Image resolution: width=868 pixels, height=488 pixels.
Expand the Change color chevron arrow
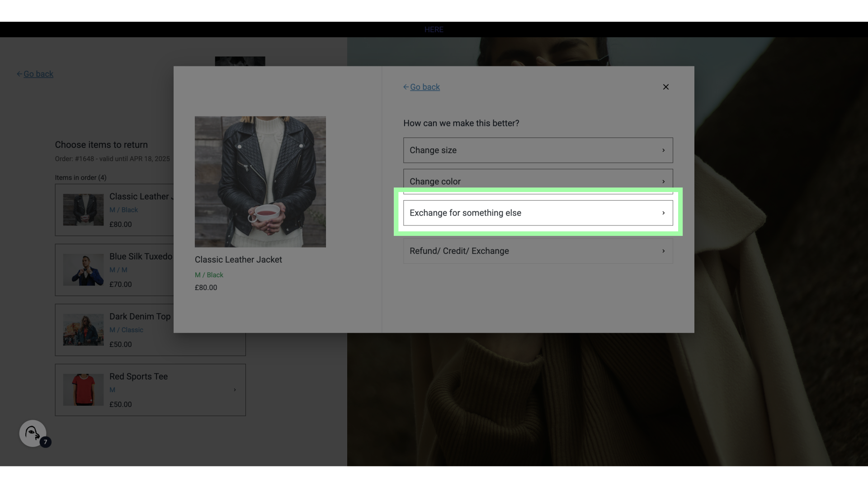[x=663, y=181]
